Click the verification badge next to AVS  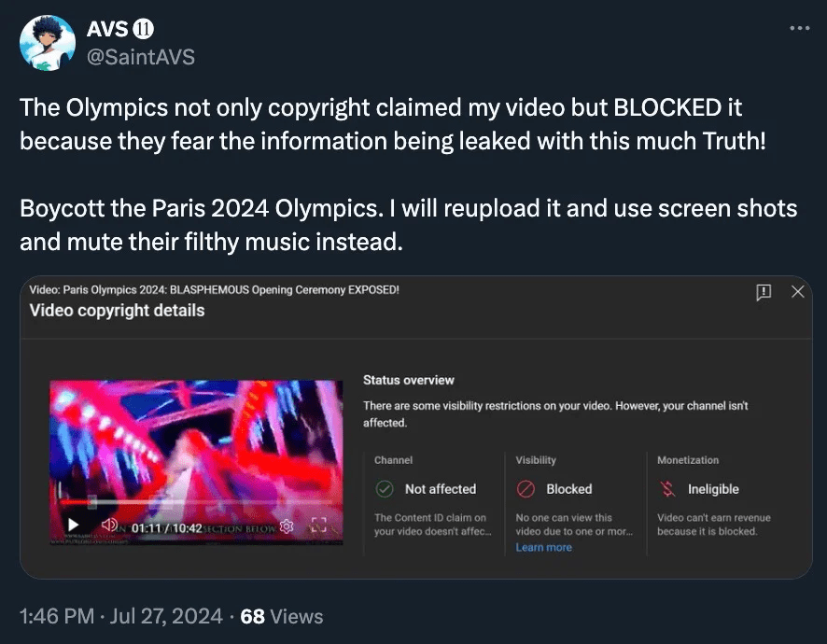click(x=143, y=29)
